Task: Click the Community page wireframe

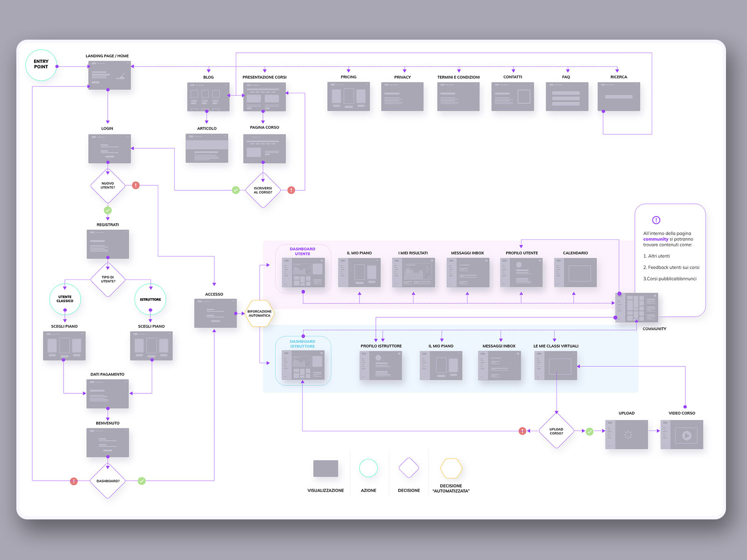Action: 637,308
